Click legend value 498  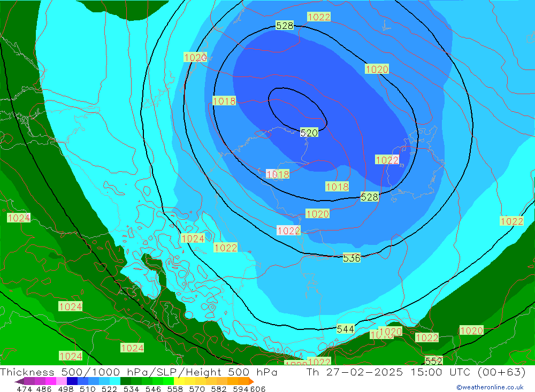point(66,389)
